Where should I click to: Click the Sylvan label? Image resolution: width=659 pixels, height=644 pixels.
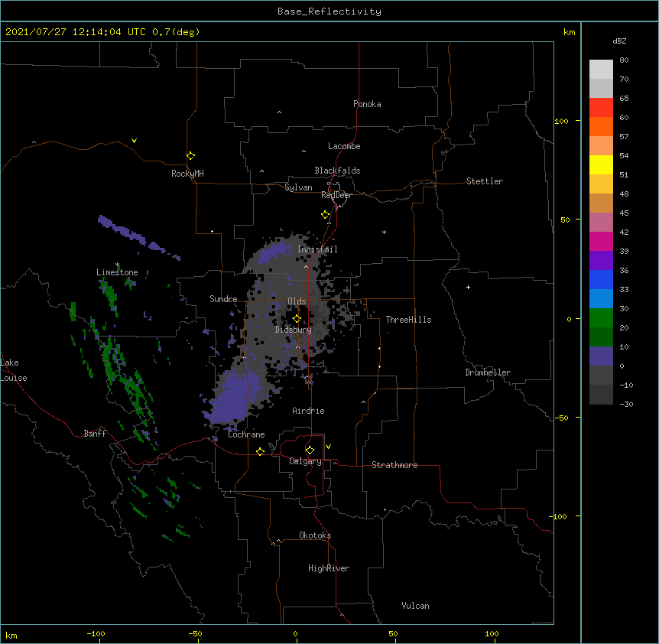coord(298,187)
